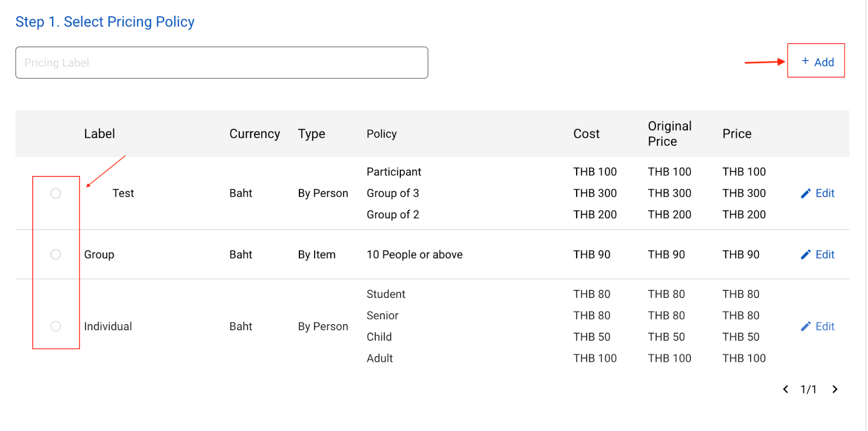Viewport: 868px width, 431px height.
Task: Click the Currency column header
Action: tap(254, 134)
